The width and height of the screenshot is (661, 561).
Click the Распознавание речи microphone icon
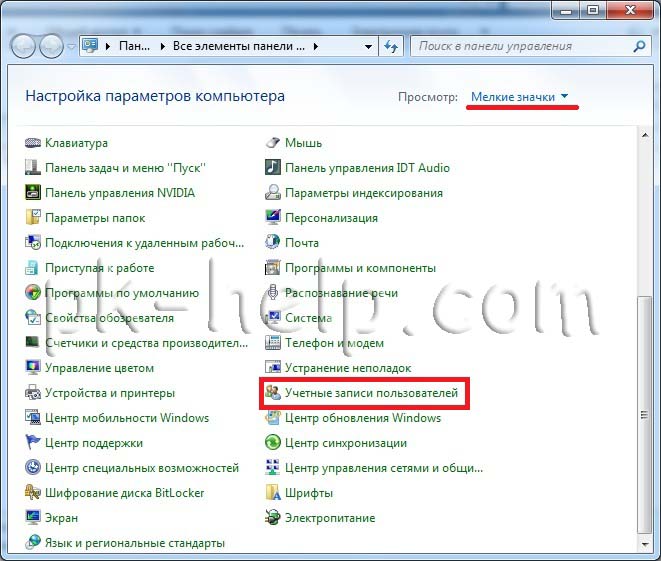click(x=273, y=293)
